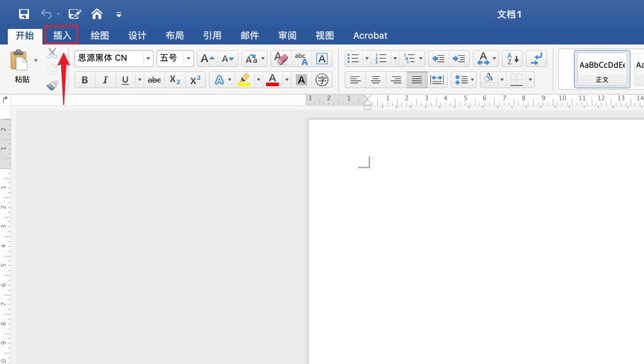Click the character border icon
The image size is (644, 364).
[x=322, y=59]
